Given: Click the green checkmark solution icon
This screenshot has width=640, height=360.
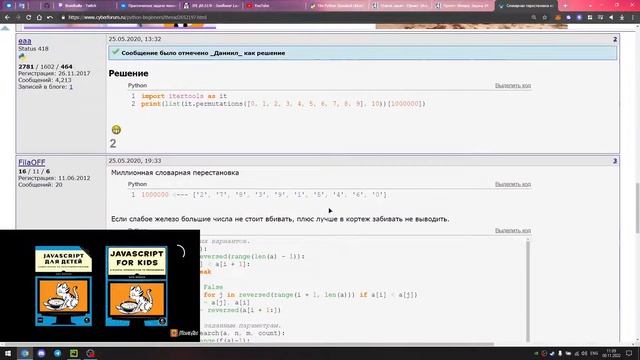Looking at the screenshot, I should point(116,52).
